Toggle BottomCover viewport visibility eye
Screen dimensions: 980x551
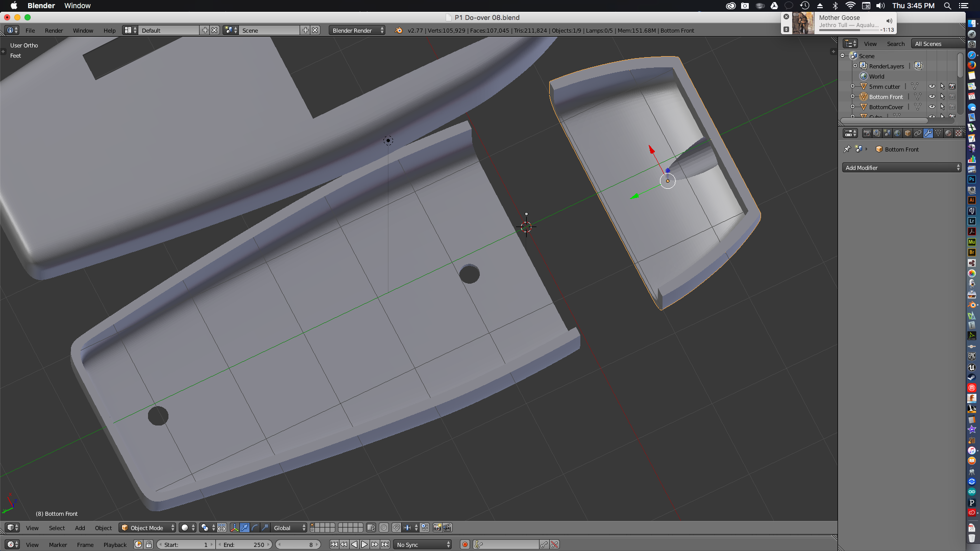point(932,107)
